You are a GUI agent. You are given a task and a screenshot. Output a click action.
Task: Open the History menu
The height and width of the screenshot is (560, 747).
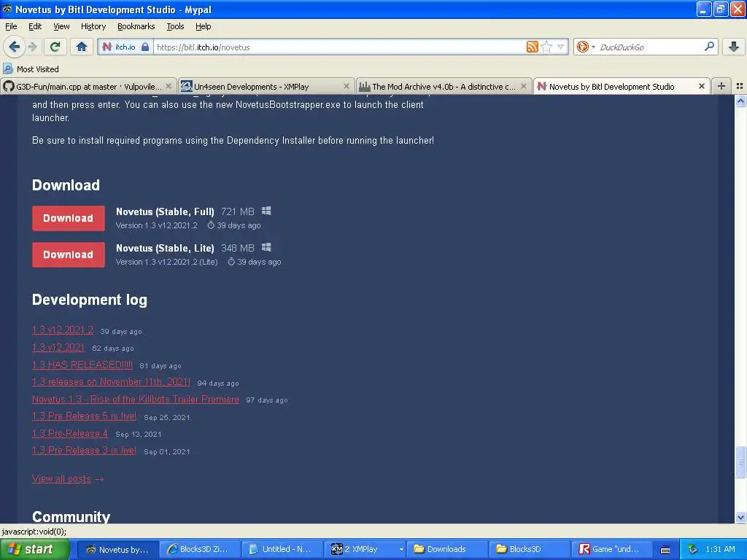coord(93,26)
